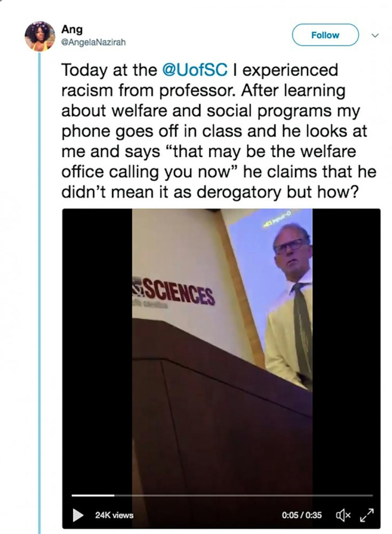Open Ang's profile picture
392x534 pixels.
[40, 36]
